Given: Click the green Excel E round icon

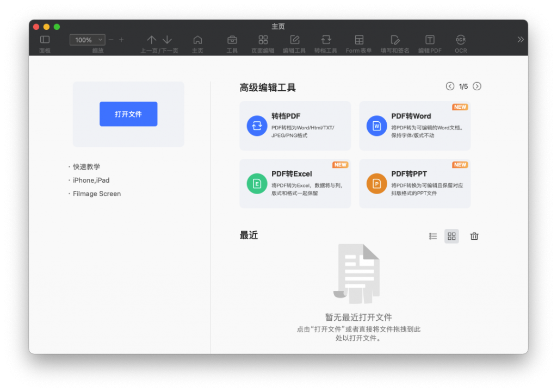Looking at the screenshot, I should point(257,184).
